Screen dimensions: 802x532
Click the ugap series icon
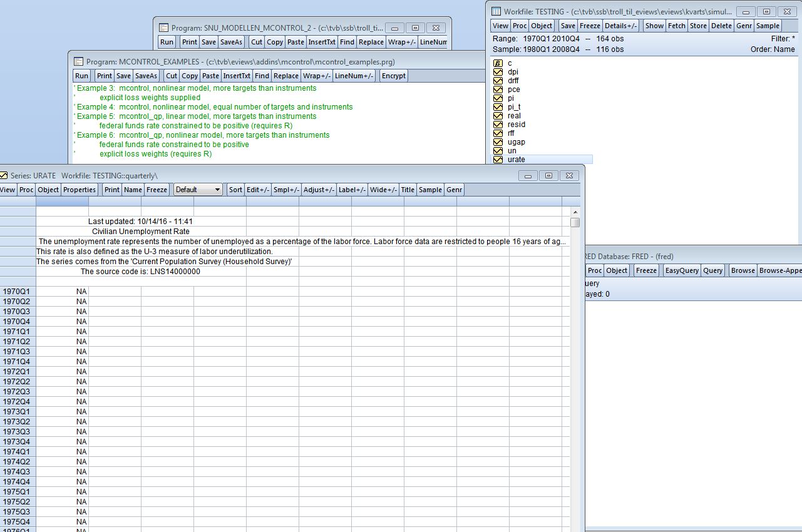coord(498,142)
